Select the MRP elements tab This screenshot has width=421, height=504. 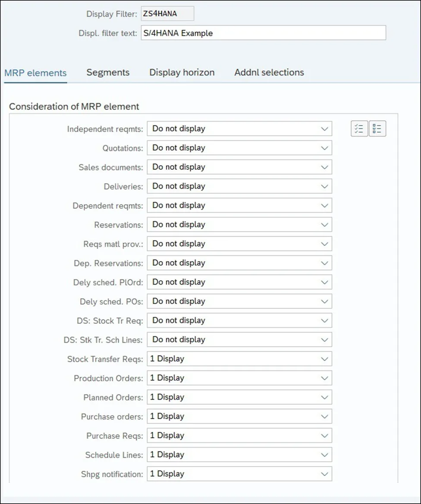(35, 73)
